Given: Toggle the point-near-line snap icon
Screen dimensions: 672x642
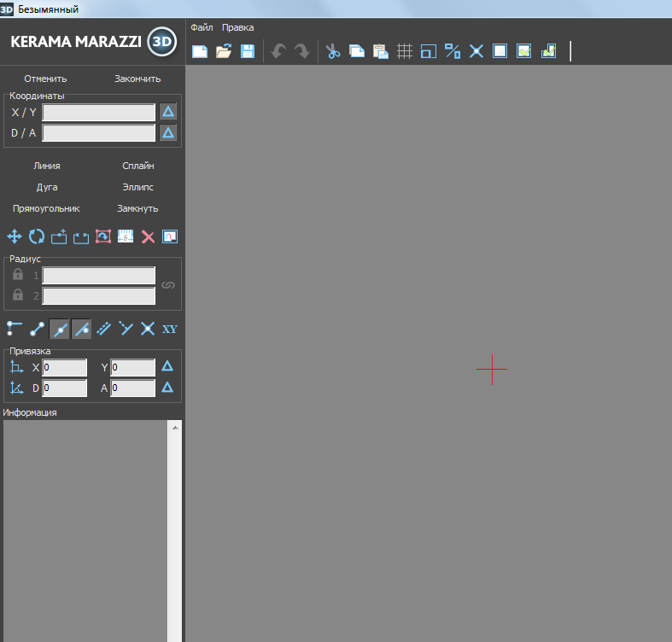Looking at the screenshot, I should point(81,330).
